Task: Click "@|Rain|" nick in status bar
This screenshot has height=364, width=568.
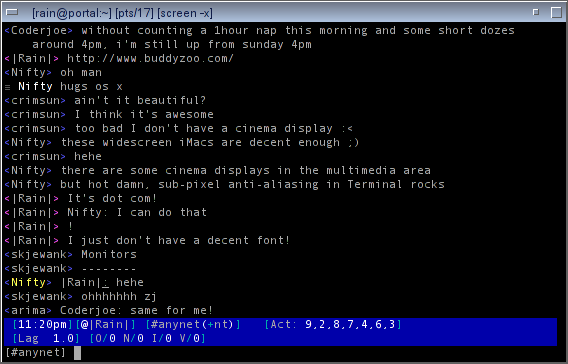Action: (x=105, y=324)
